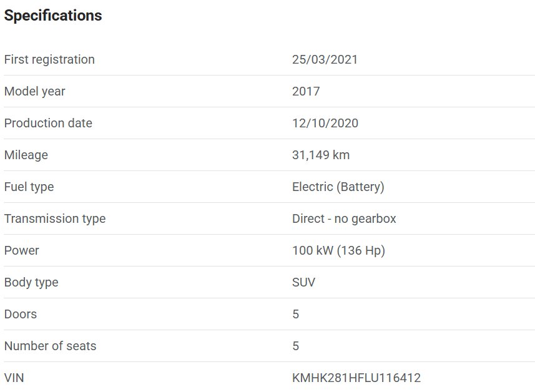Select the SUV body type value
This screenshot has height=392, width=535.
pyautogui.click(x=303, y=282)
